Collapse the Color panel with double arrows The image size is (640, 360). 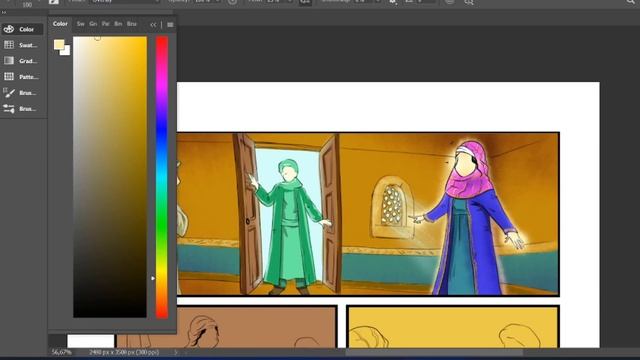(153, 25)
